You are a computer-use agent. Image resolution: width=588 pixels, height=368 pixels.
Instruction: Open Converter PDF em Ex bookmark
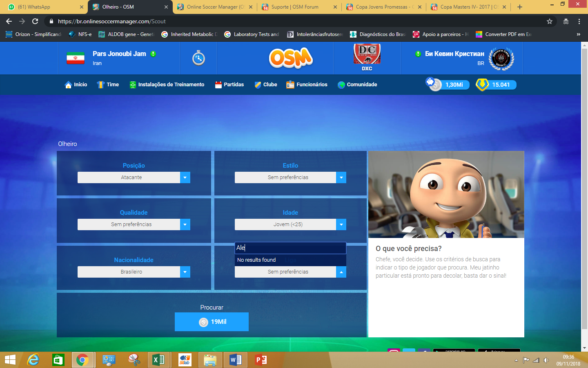click(504, 34)
